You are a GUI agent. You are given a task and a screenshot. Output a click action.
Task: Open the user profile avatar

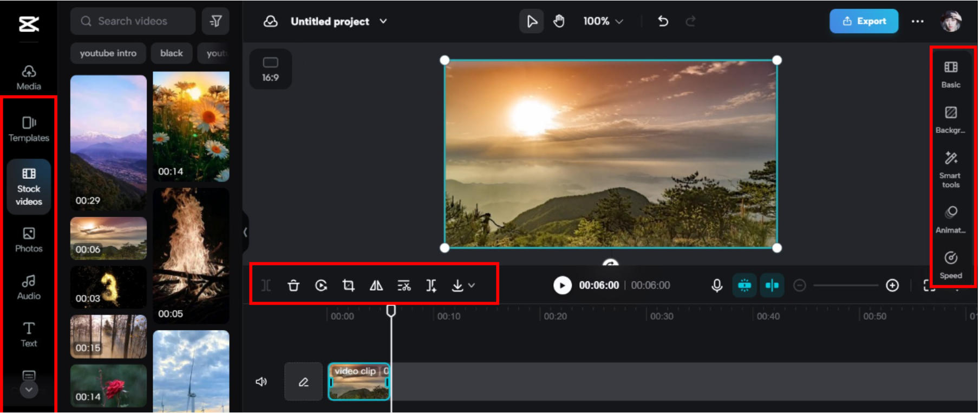[x=951, y=21]
